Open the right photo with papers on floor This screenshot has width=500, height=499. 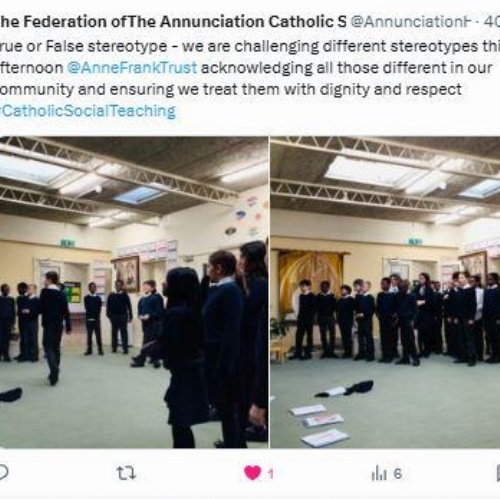[x=385, y=292]
